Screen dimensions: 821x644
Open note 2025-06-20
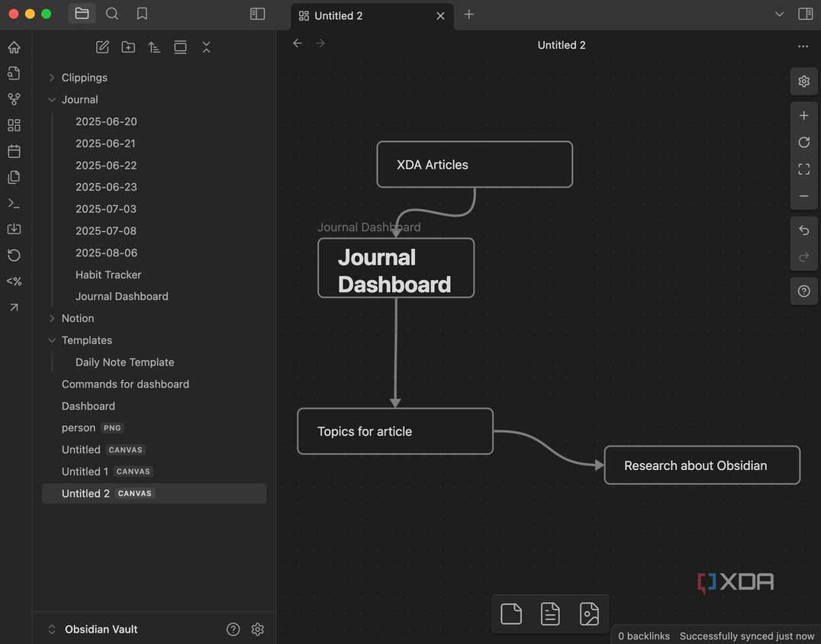(x=106, y=121)
